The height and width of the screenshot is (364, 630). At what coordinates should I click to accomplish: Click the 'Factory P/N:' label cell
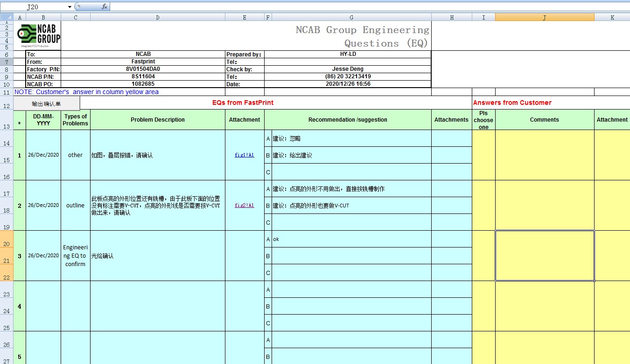43,69
